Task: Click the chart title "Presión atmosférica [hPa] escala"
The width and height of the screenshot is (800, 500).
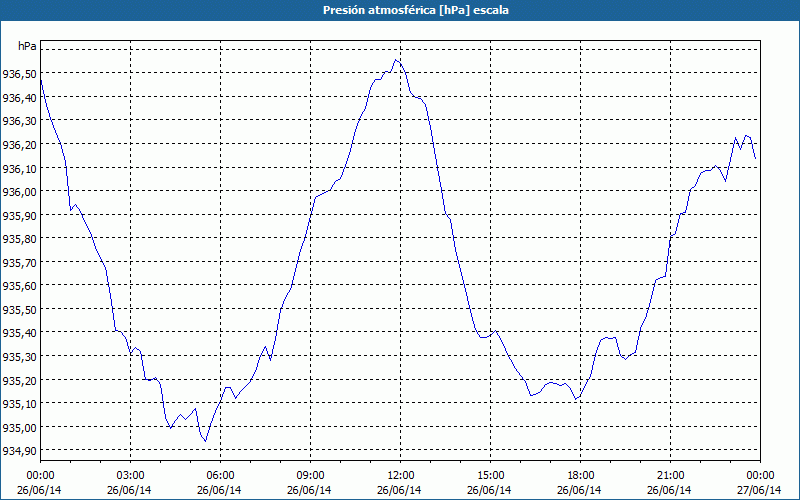Action: tap(415, 10)
